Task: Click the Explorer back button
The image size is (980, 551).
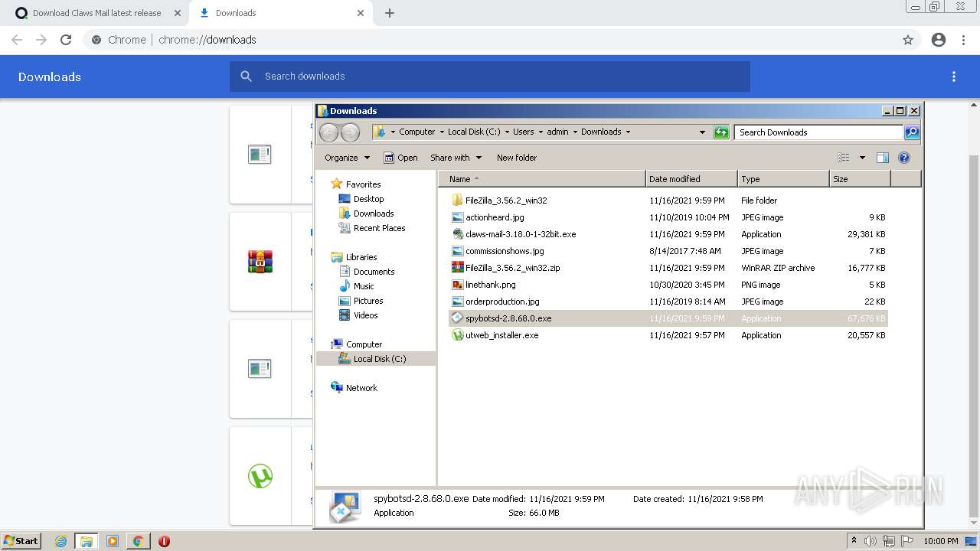Action: pos(328,132)
